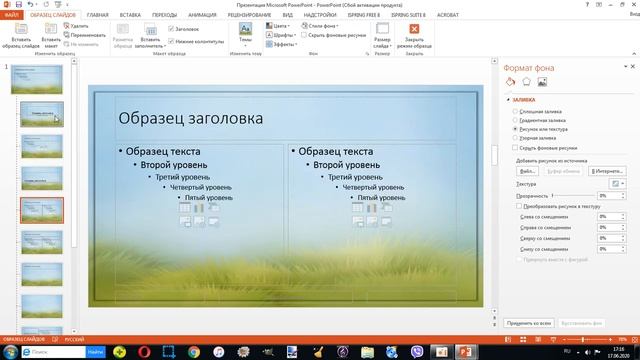Switch to ПЕРЕХОДЫ tab
This screenshot has width=640, height=360.
click(x=164, y=15)
